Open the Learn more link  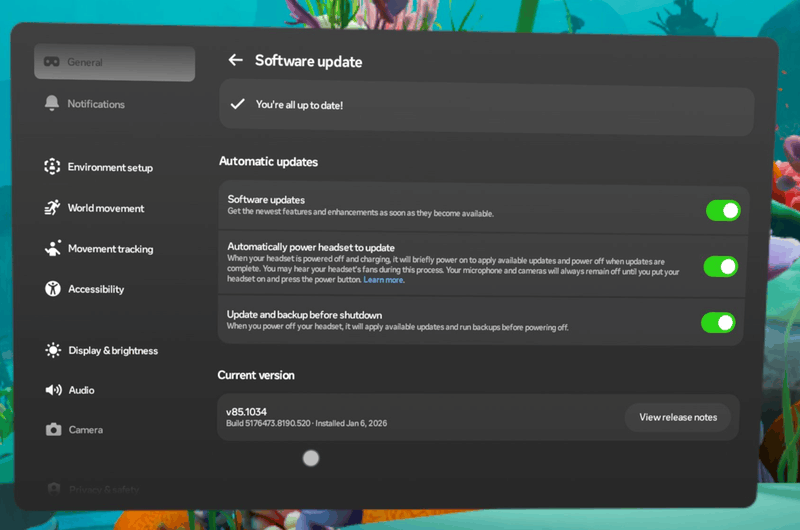(383, 280)
